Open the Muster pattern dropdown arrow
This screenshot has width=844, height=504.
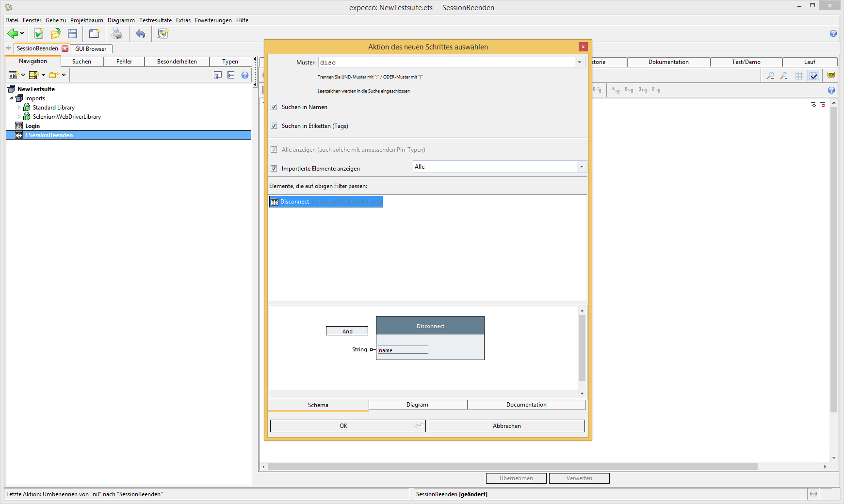(x=580, y=62)
